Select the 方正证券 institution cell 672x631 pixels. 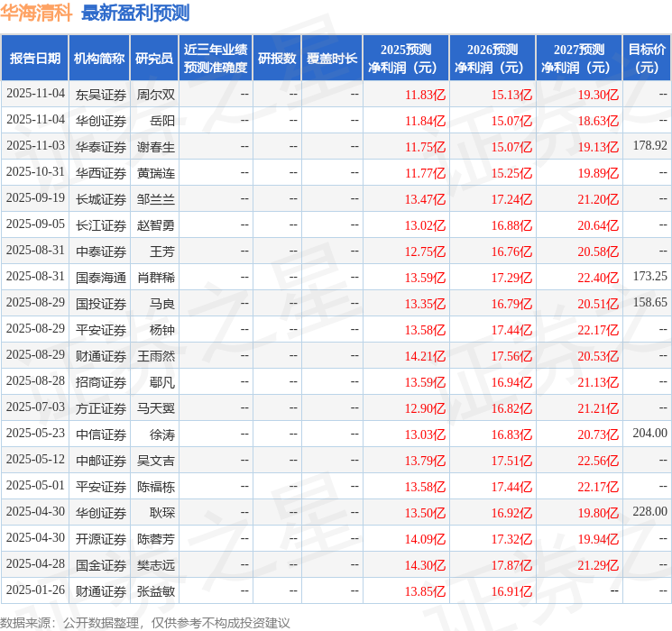(101, 408)
